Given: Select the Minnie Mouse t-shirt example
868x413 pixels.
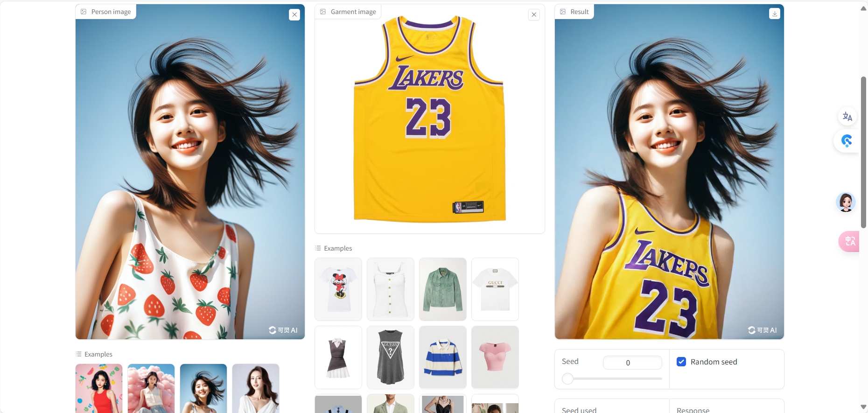Looking at the screenshot, I should (338, 289).
